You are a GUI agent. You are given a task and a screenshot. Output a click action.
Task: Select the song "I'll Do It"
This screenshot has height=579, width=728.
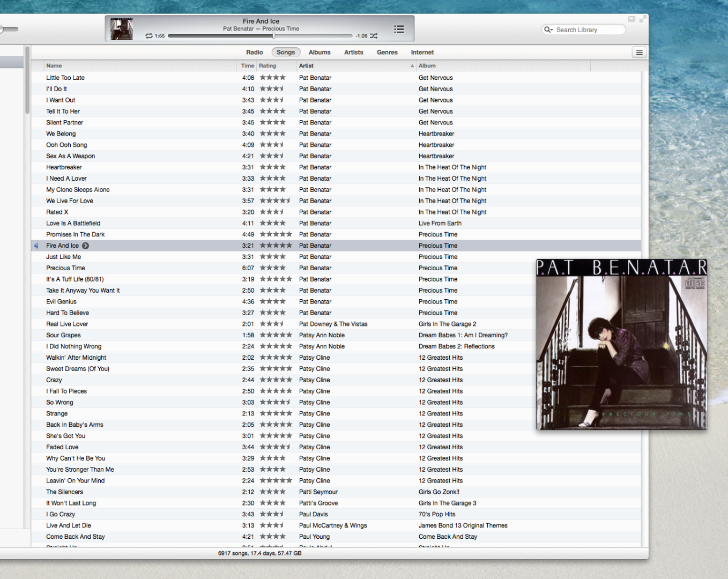click(56, 89)
